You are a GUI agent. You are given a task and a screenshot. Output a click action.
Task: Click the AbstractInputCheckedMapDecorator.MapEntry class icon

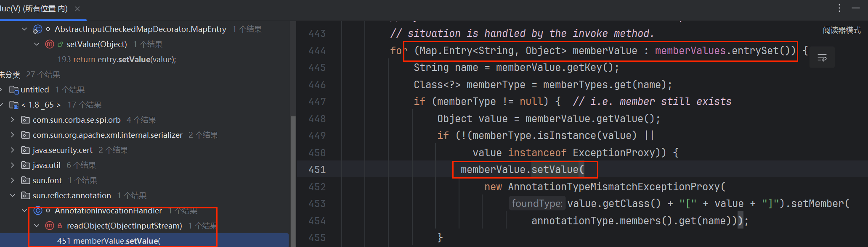[x=37, y=29]
